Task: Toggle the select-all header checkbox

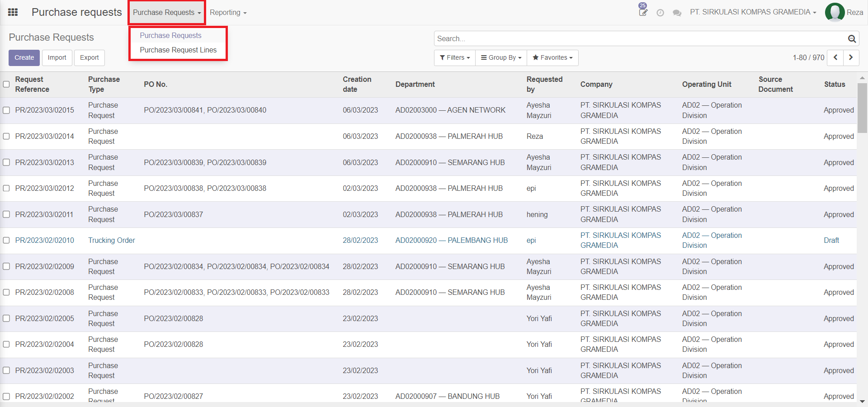Action: 6,84
